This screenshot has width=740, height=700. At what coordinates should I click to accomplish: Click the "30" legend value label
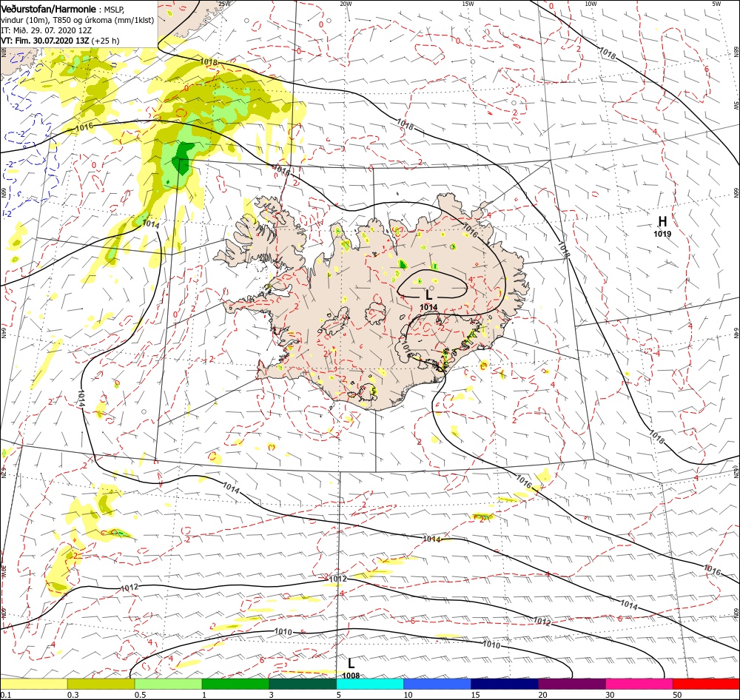[x=610, y=695]
